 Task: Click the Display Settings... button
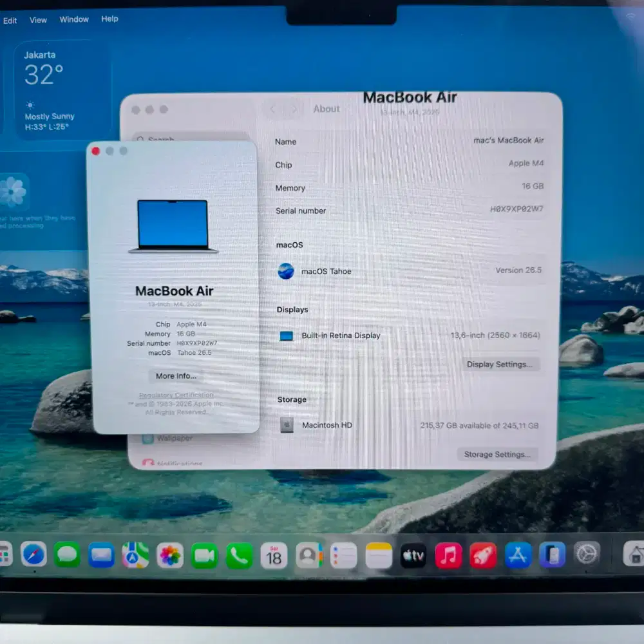point(499,365)
